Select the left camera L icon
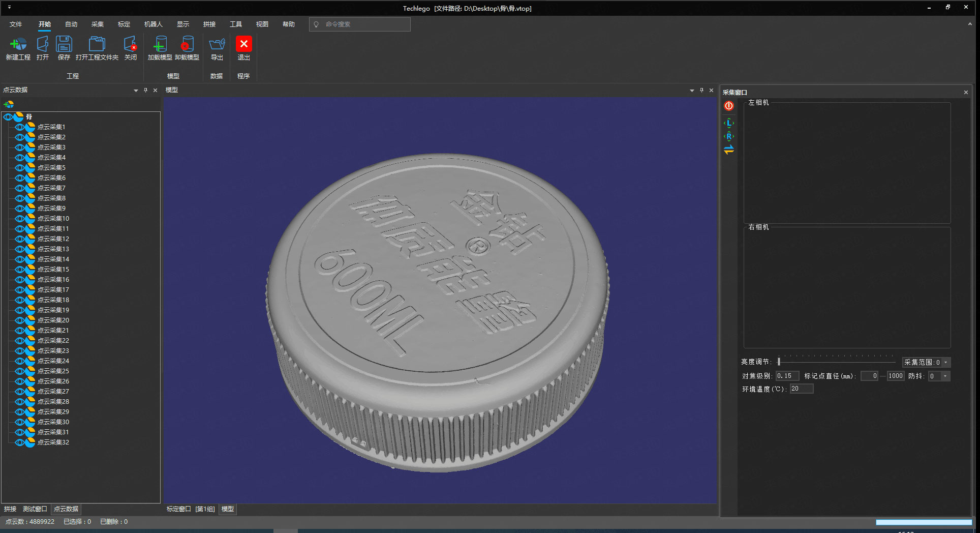Viewport: 980px width, 533px height. 729,123
